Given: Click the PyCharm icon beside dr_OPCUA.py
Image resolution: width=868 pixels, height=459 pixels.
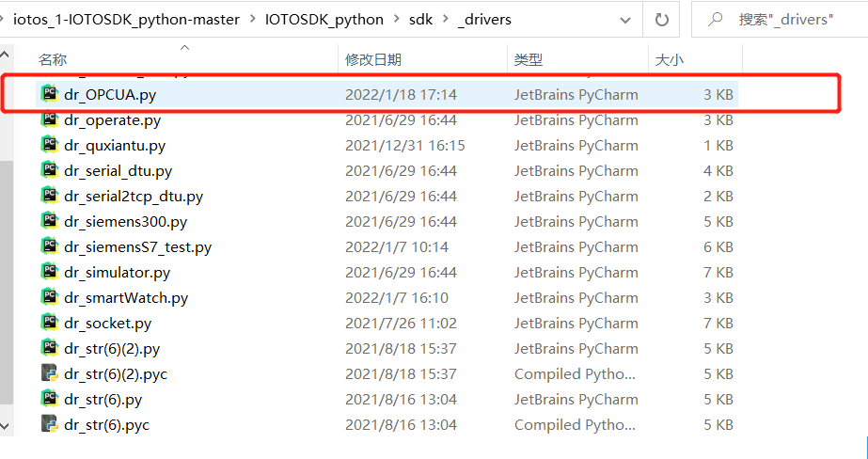Looking at the screenshot, I should [50, 94].
